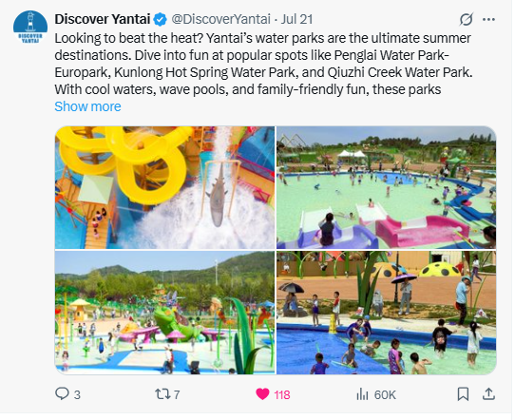Click the repost arrows icon

163,394
